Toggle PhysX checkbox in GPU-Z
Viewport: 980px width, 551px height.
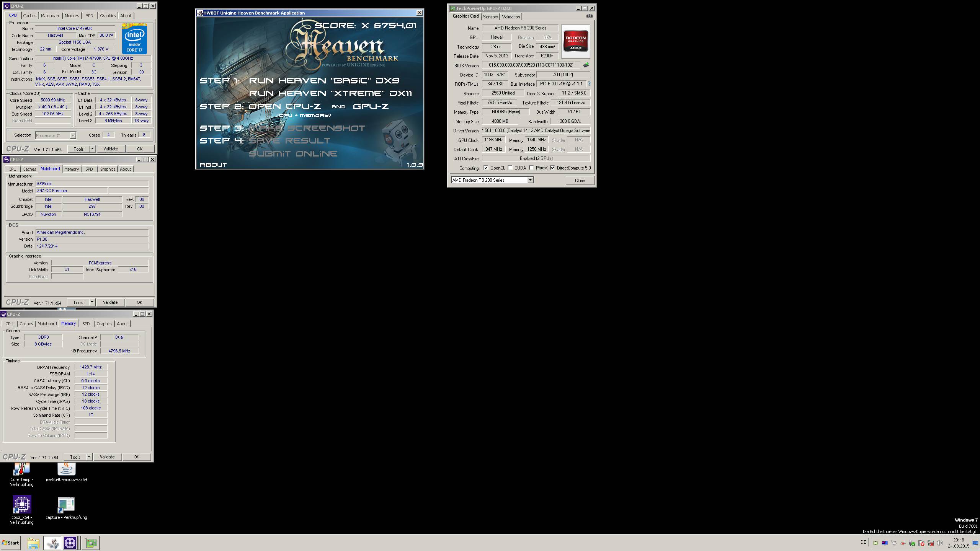pyautogui.click(x=531, y=168)
